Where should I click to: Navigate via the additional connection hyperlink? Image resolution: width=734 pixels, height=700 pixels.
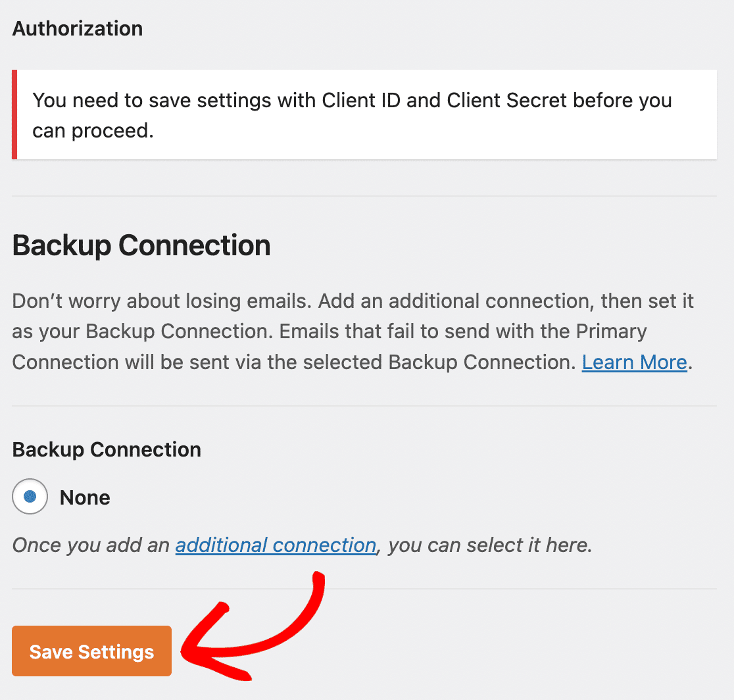tap(275, 545)
